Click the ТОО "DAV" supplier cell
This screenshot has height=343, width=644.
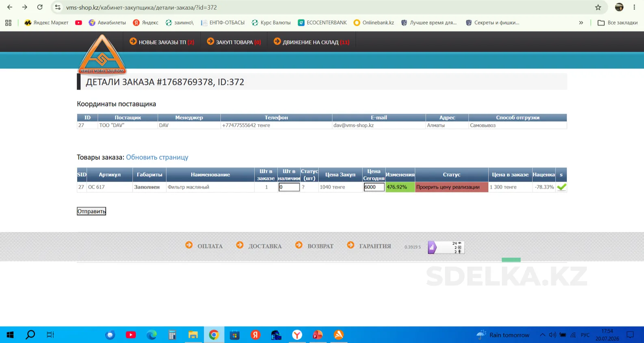tap(128, 125)
